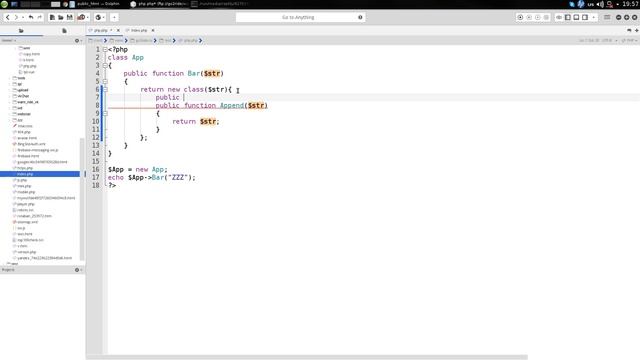The width and height of the screenshot is (640, 360).
Task: Collapse the fold marker at line 9
Action: coord(105,113)
